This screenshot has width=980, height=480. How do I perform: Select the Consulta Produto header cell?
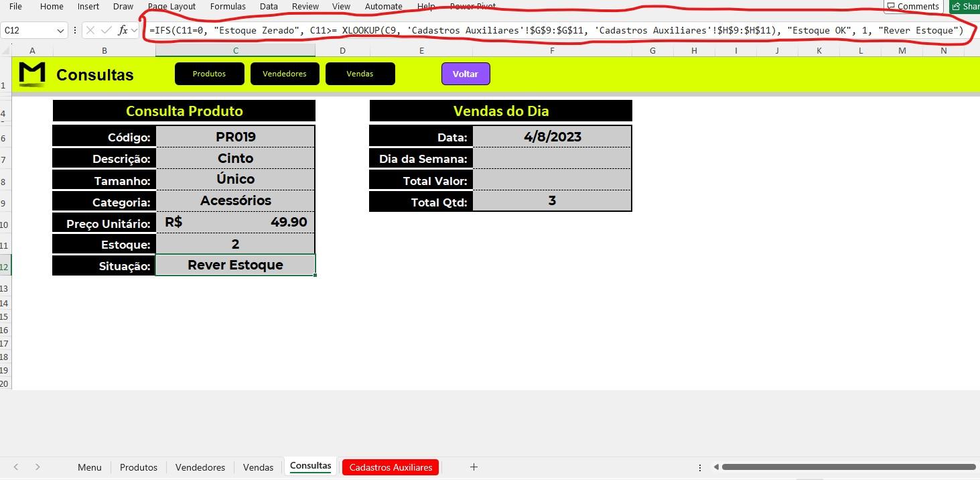[184, 111]
